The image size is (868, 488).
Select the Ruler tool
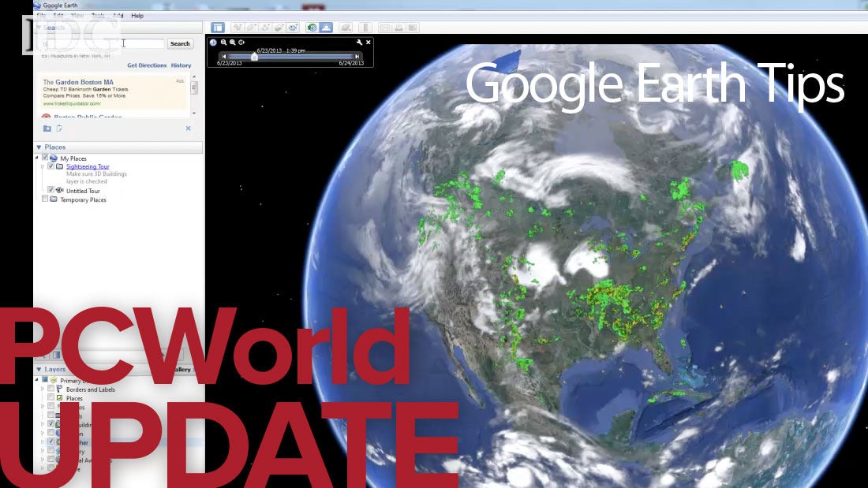point(365,28)
